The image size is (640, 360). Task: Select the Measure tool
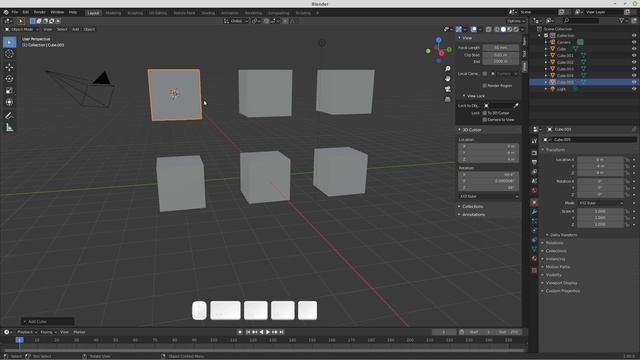[9, 128]
